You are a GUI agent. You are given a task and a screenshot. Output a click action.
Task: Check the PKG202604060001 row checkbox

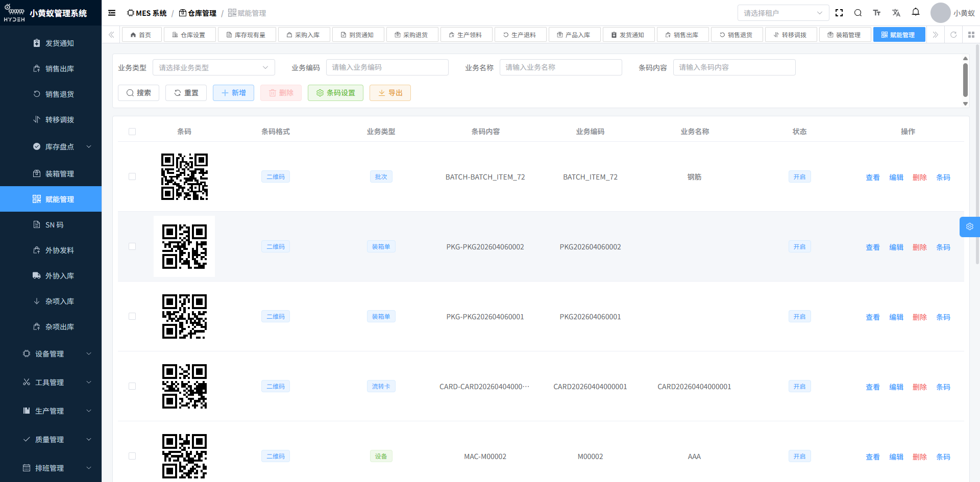point(132,316)
